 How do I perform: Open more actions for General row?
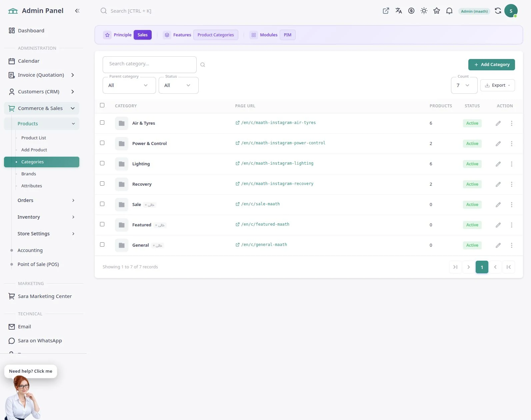click(511, 245)
